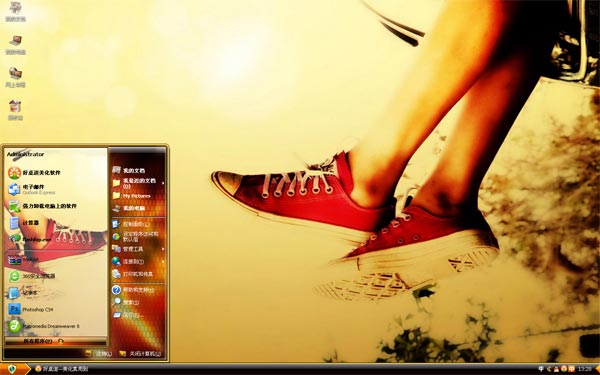The image size is (600, 375).
Task: Expand 所有程序 All Programs list
Action: pos(56,341)
